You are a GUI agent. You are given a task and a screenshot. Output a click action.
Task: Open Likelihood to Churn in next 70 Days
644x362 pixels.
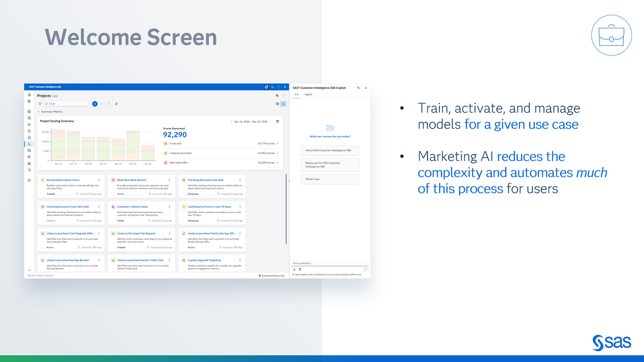[209, 207]
